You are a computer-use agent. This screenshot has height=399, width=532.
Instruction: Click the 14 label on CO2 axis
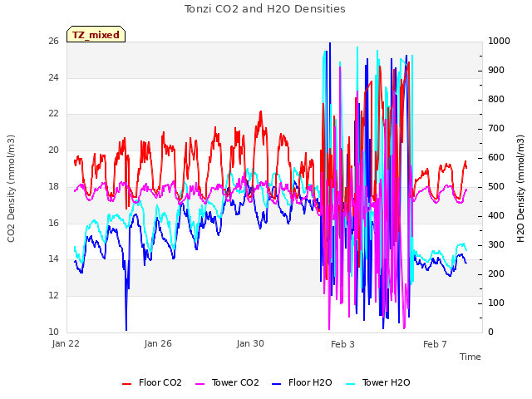coord(53,259)
